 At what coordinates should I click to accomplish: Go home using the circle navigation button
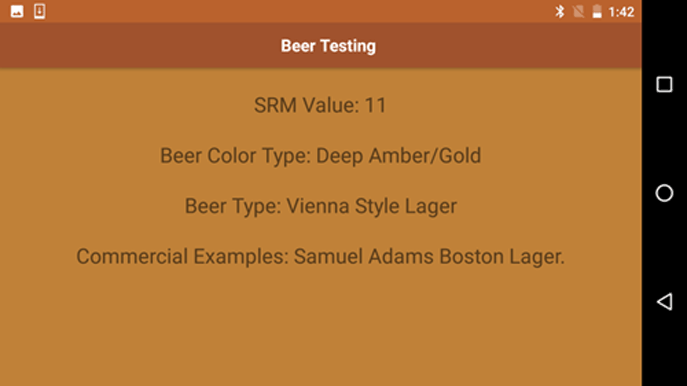[x=664, y=193]
